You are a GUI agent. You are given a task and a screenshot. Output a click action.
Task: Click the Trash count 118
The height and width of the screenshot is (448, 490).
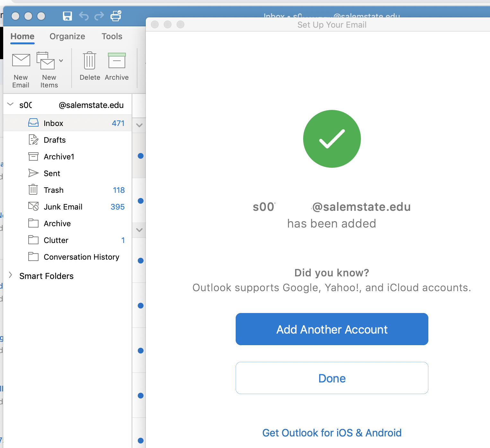(119, 190)
